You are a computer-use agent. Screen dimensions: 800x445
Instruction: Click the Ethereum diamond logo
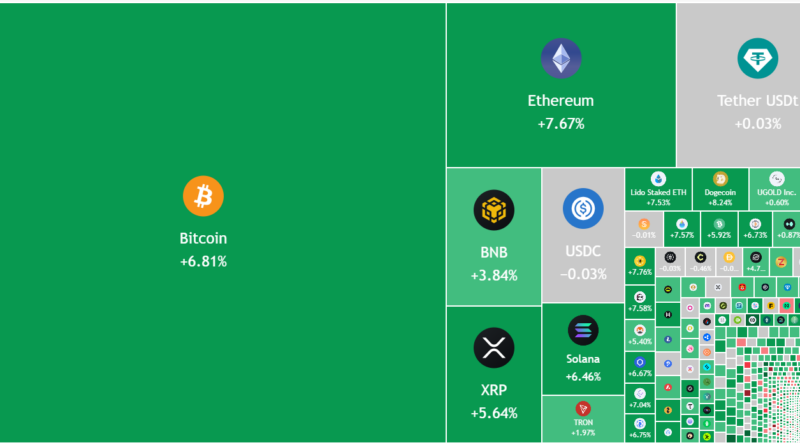561,59
